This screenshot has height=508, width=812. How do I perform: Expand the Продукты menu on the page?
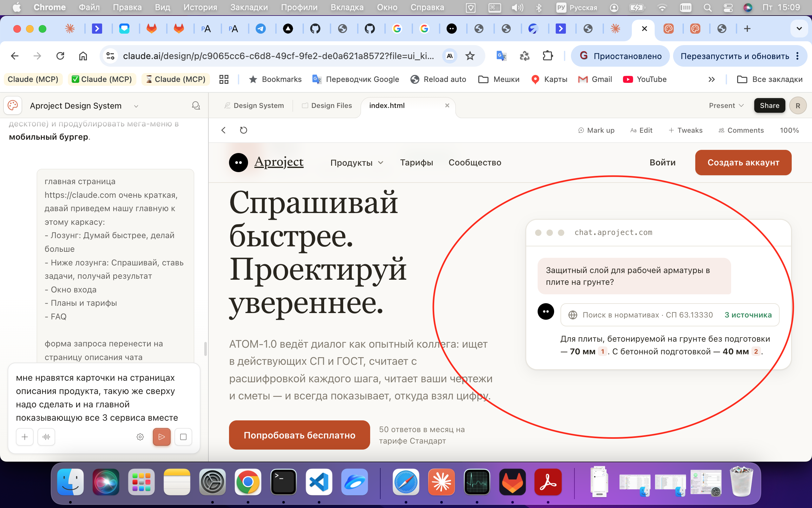(x=357, y=163)
